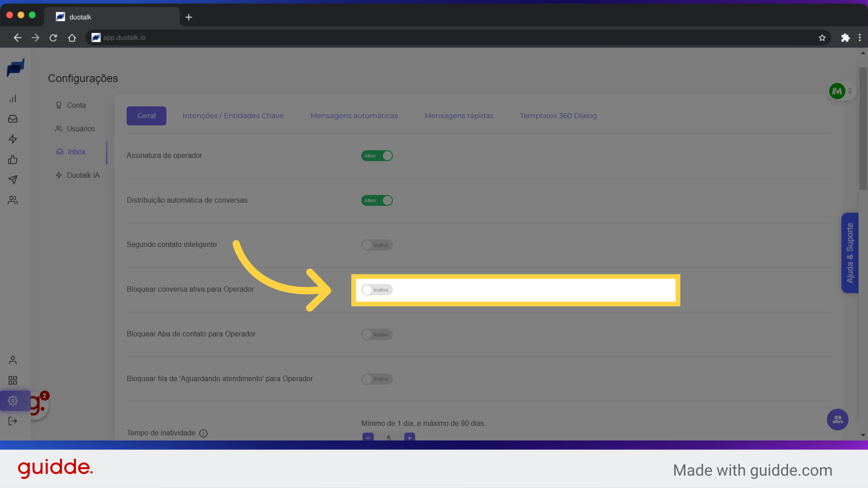Switch to Templates 360 Dialog tab
This screenshot has width=868, height=488.
(x=558, y=116)
